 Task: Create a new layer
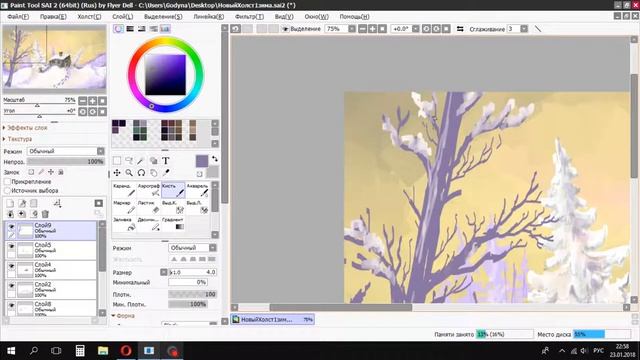click(10, 203)
